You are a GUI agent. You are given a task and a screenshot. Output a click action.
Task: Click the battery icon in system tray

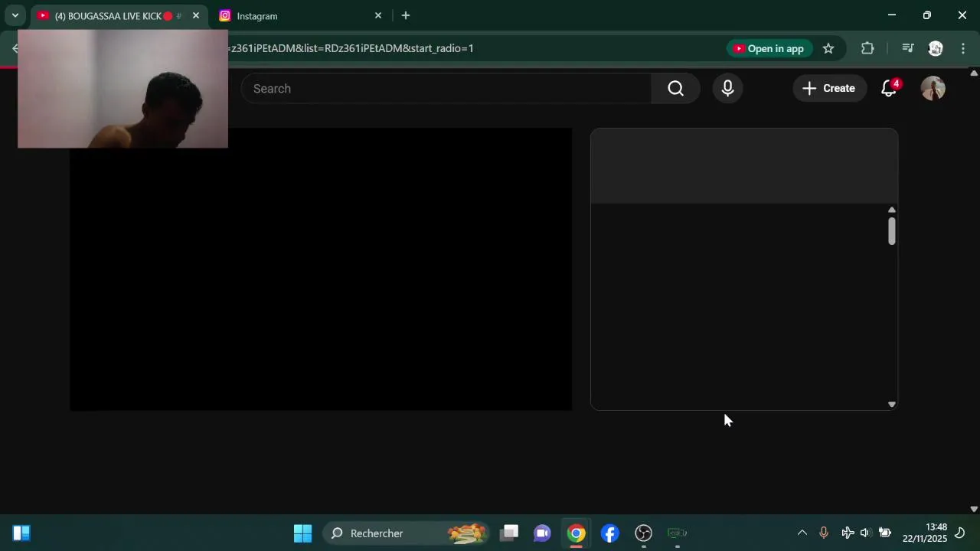885,533
